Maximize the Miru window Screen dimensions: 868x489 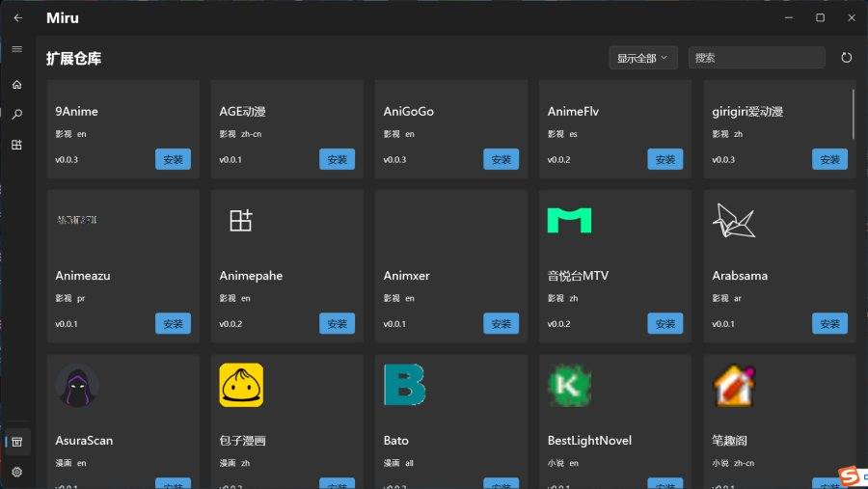[x=820, y=17]
